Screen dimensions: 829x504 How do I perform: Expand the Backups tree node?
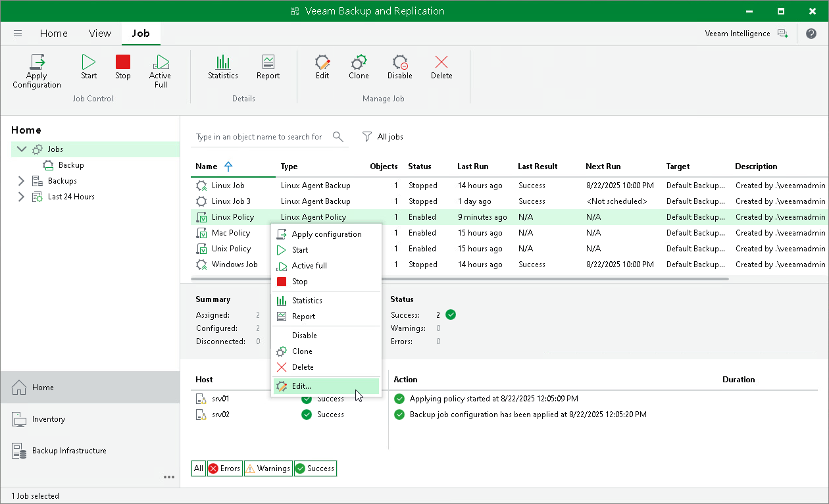click(21, 181)
